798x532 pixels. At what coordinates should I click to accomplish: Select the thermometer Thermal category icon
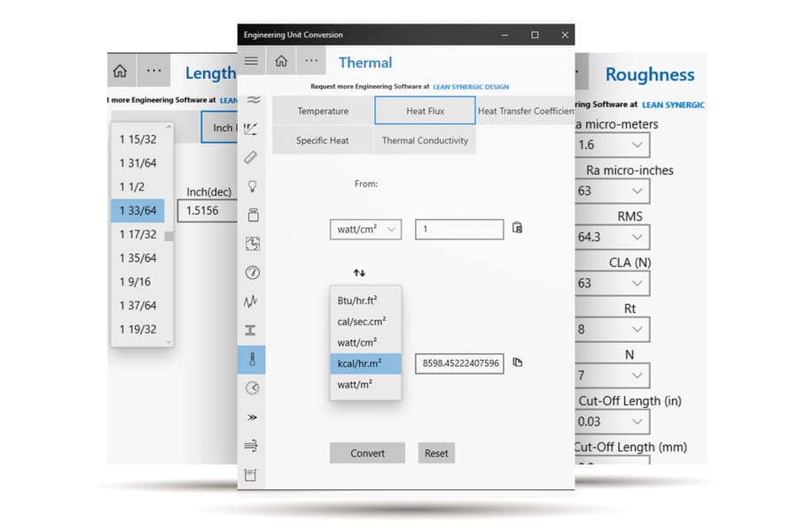point(252,359)
